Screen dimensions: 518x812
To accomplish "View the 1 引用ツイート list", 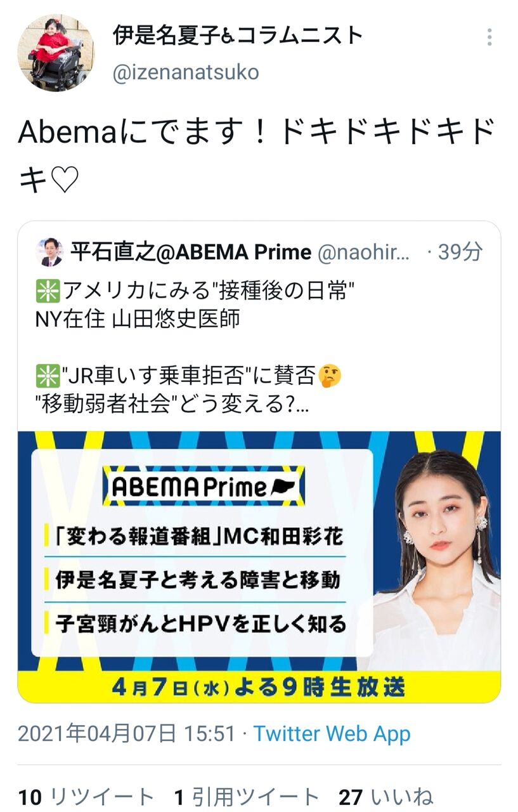I will [x=247, y=797].
